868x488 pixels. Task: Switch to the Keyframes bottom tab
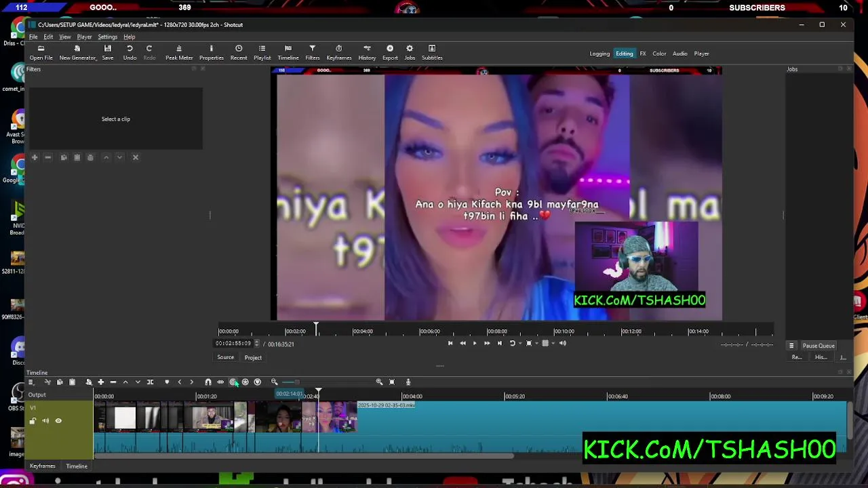click(42, 466)
